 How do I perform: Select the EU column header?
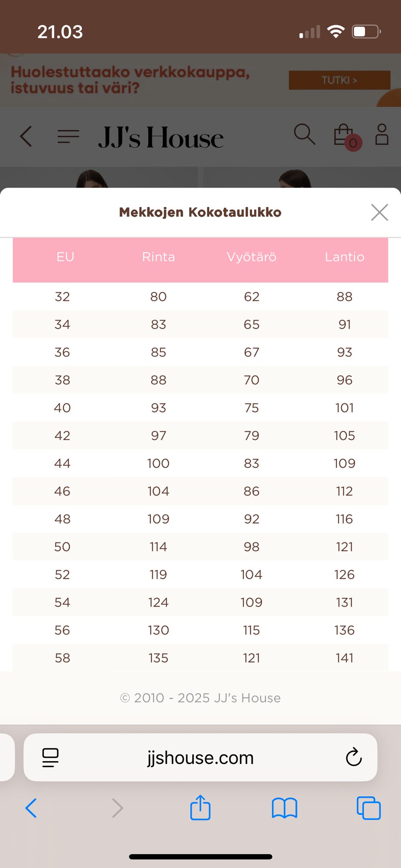point(65,257)
